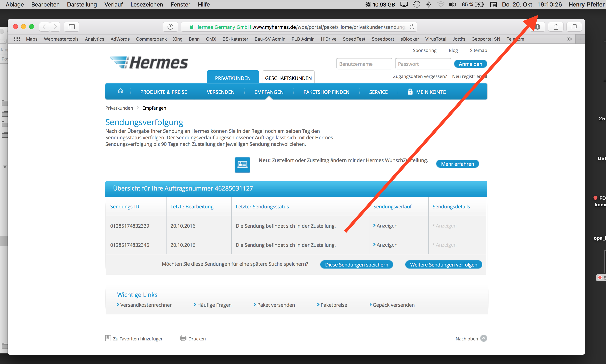Go to the Hermes home icon in the navigation bar

[x=120, y=91]
